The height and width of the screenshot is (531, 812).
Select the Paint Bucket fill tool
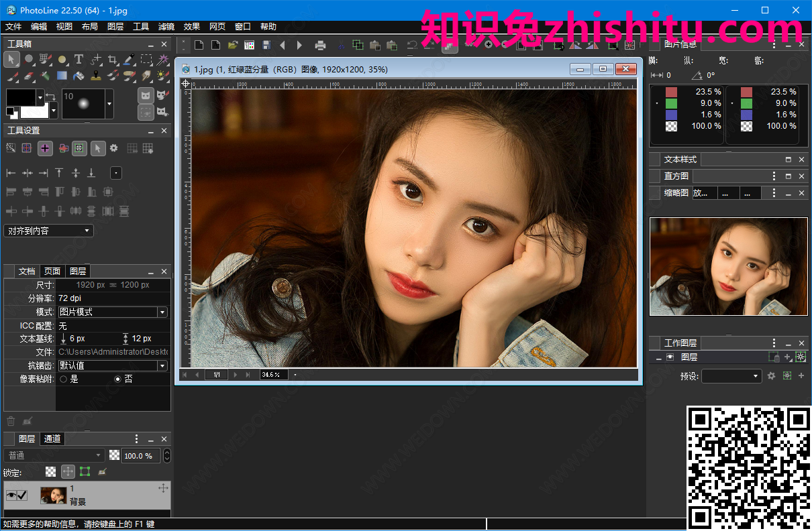coord(79,76)
